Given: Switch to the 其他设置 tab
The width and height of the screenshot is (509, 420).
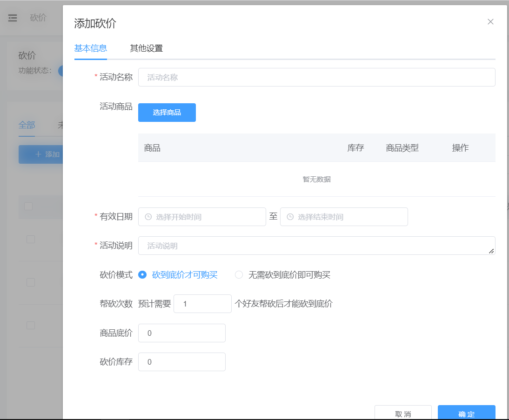Looking at the screenshot, I should [146, 48].
